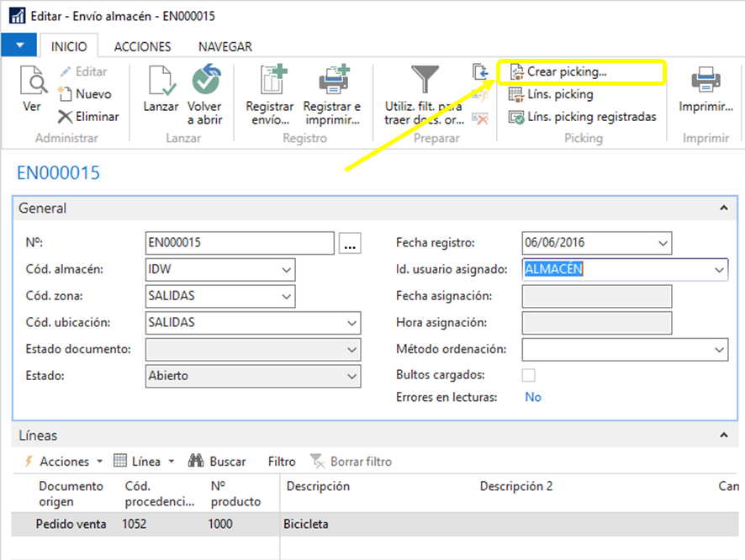Viewport: 745px width, 560px height.
Task: Click the ellipsis button next to Nº
Action: (x=350, y=243)
